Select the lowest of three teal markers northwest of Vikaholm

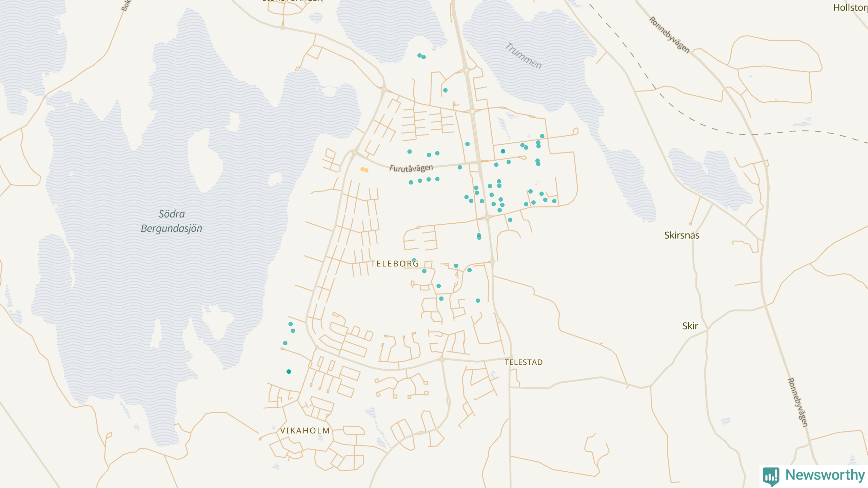pos(285,343)
